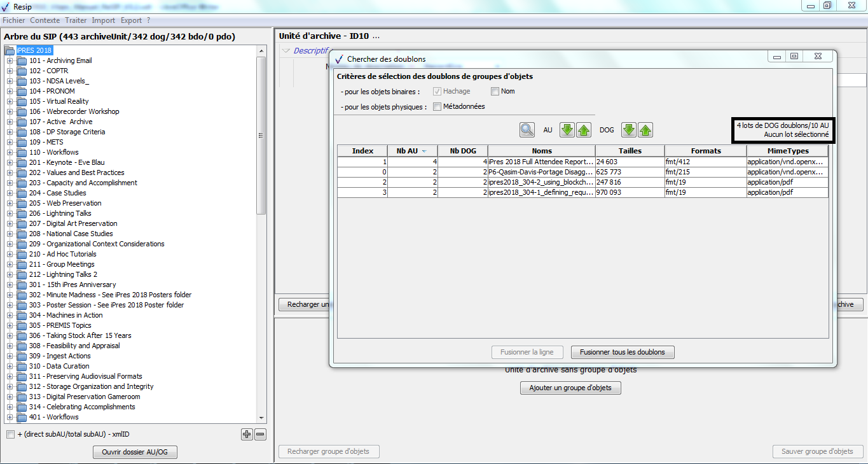Viewport: 868px width, 464px height.
Task: Enable the Nom checkbox for binary objects
Action: pyautogui.click(x=495, y=92)
